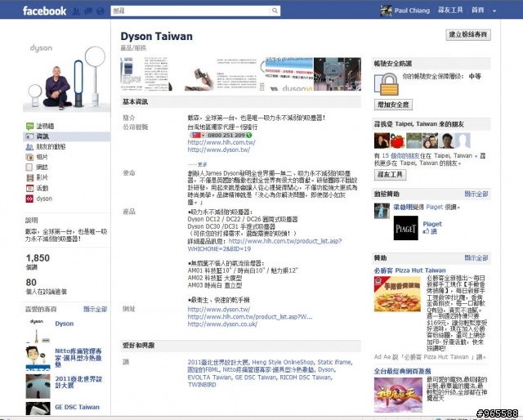The width and height of the screenshot is (523, 420).
Task: Open Nitto liked page link
Action: click(78, 358)
